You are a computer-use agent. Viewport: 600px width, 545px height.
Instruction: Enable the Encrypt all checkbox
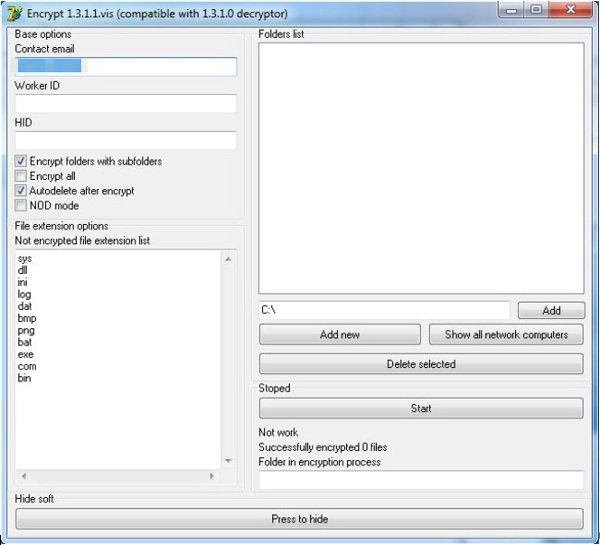21,176
